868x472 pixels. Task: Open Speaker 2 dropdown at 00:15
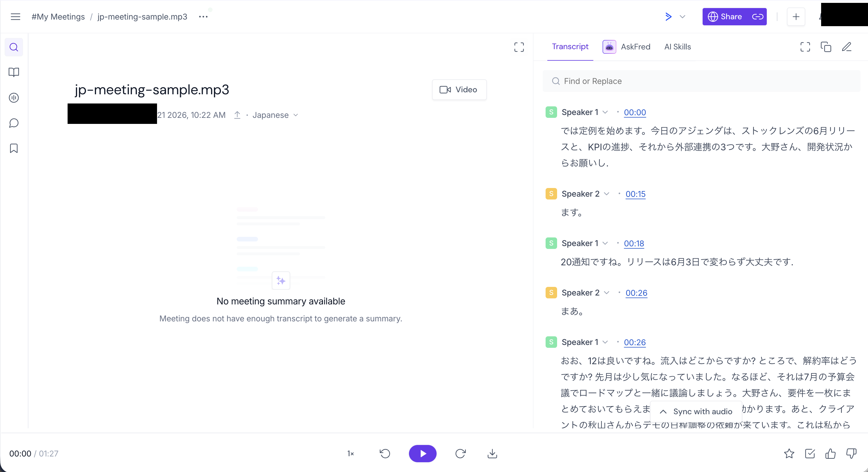(607, 193)
